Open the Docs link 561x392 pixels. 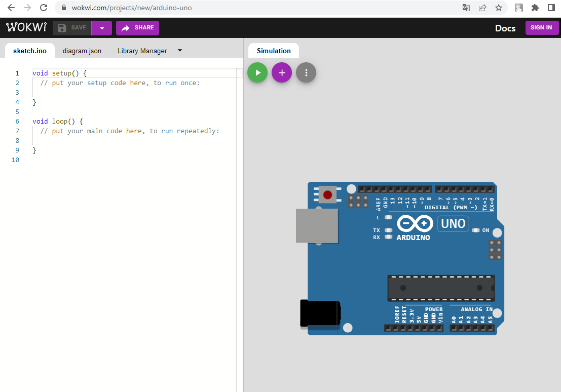click(x=505, y=28)
